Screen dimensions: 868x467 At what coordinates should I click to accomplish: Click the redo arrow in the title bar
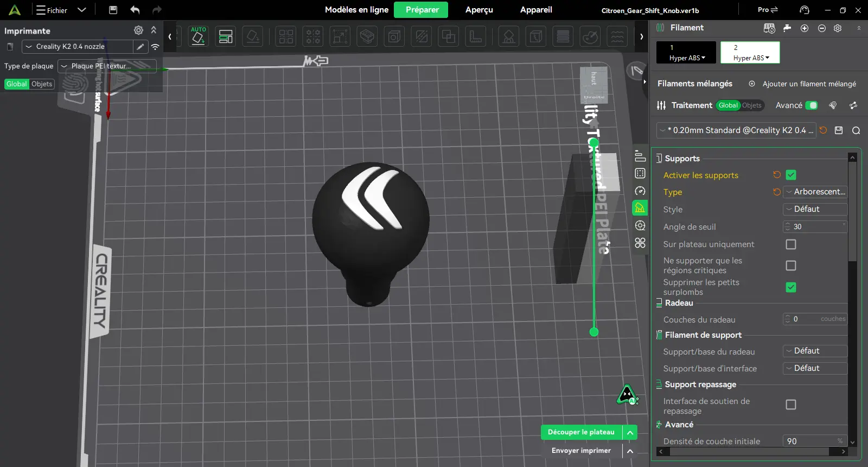[x=157, y=10]
